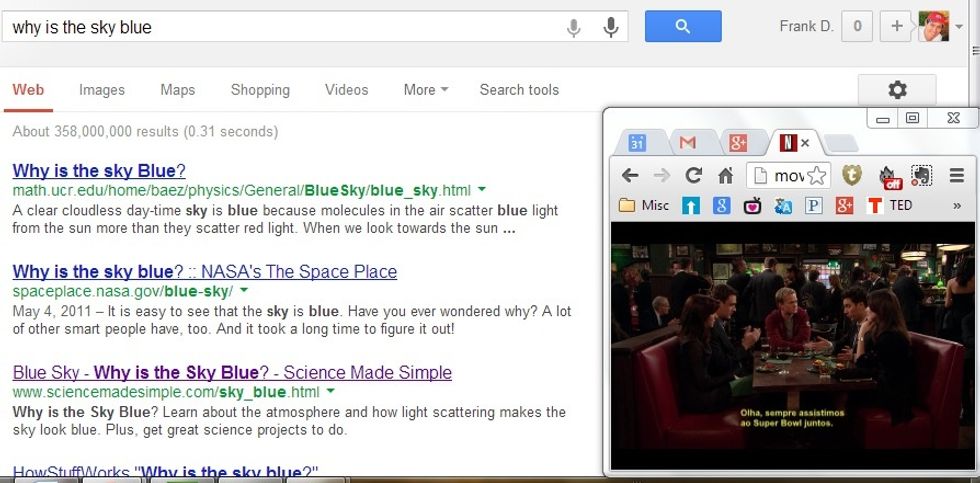Click the 'P' bookmark icon
The width and height of the screenshot is (980, 483).
813,206
